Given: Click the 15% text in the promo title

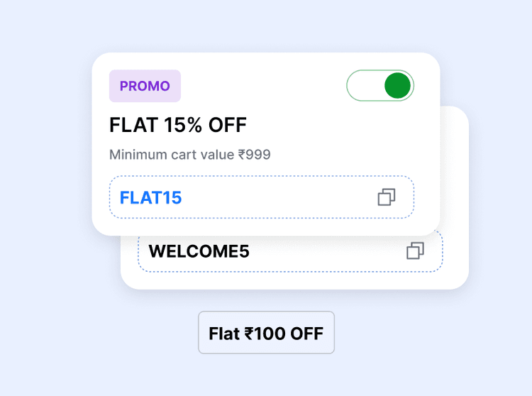Looking at the screenshot, I should click(184, 126).
